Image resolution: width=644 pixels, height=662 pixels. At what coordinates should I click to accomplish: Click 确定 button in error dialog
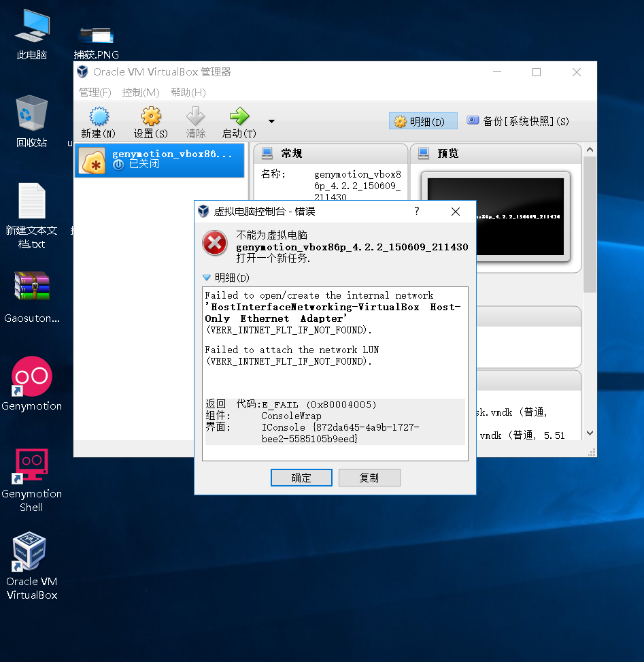[301, 478]
